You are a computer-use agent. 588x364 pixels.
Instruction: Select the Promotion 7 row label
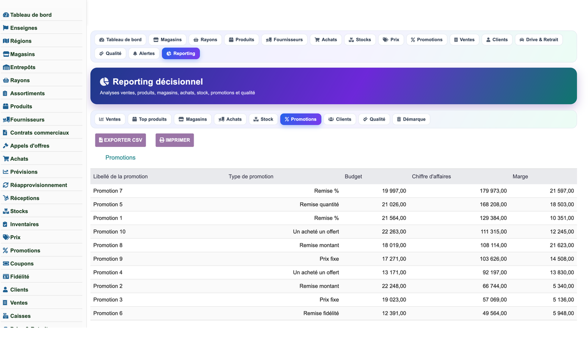pyautogui.click(x=108, y=191)
